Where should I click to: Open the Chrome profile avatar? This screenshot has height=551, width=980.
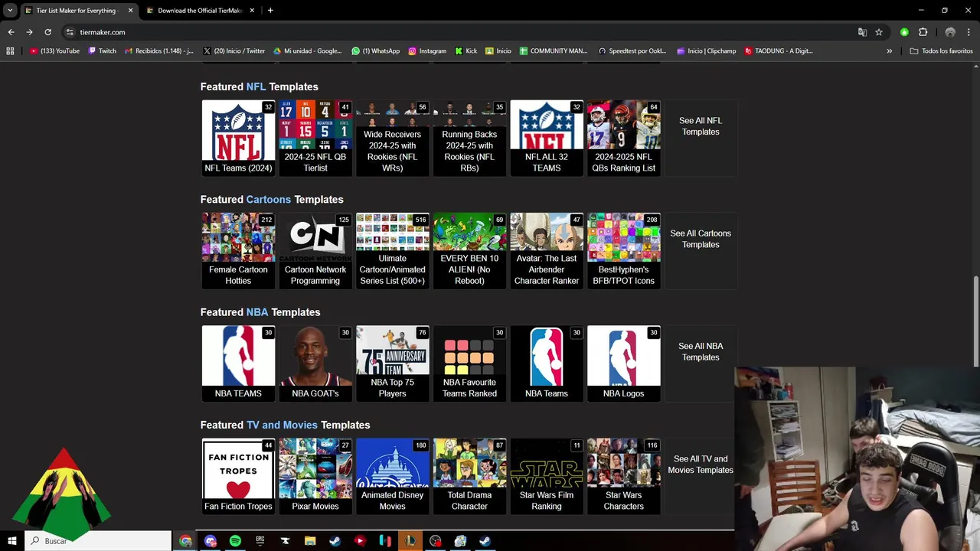point(950,32)
